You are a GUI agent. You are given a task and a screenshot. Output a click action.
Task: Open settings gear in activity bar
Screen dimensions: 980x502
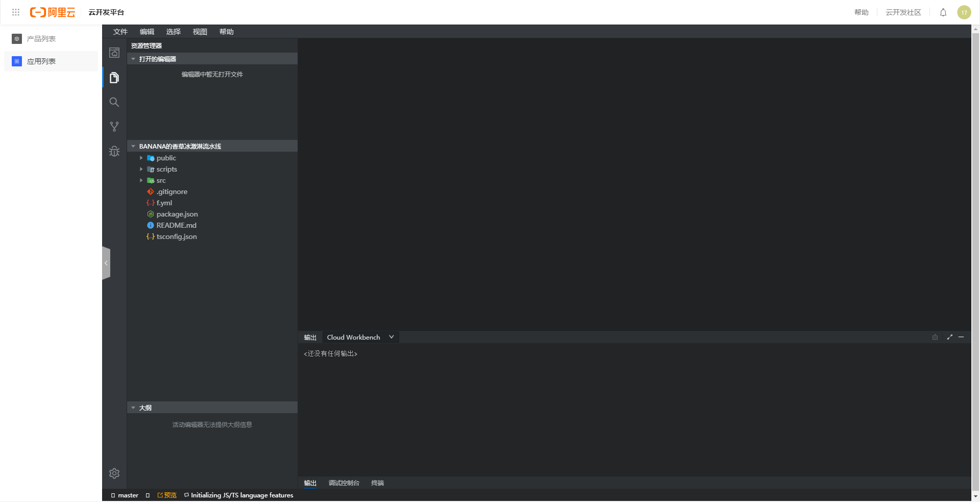pyautogui.click(x=114, y=473)
